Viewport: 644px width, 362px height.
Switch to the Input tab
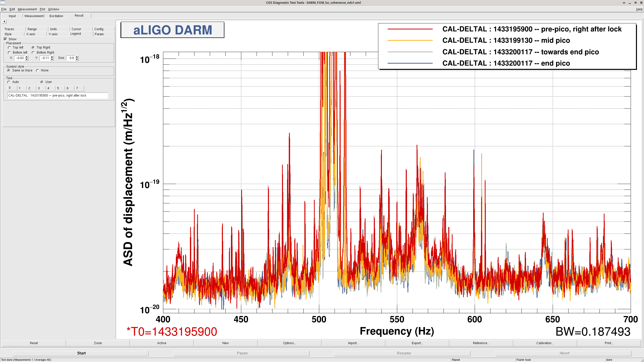click(12, 16)
